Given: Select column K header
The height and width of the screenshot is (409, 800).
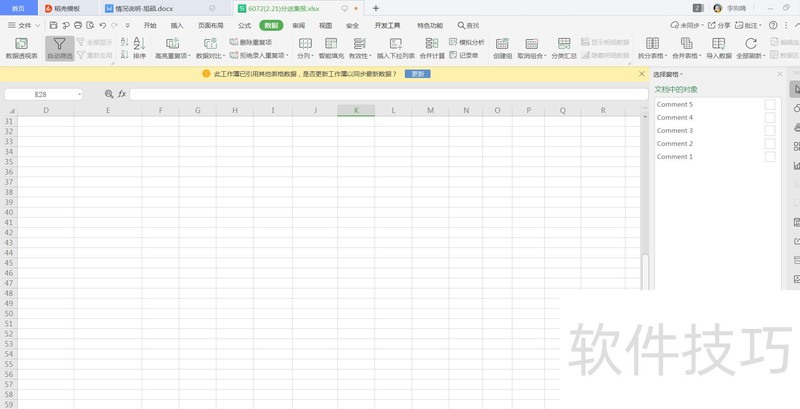Looking at the screenshot, I should click(x=356, y=110).
